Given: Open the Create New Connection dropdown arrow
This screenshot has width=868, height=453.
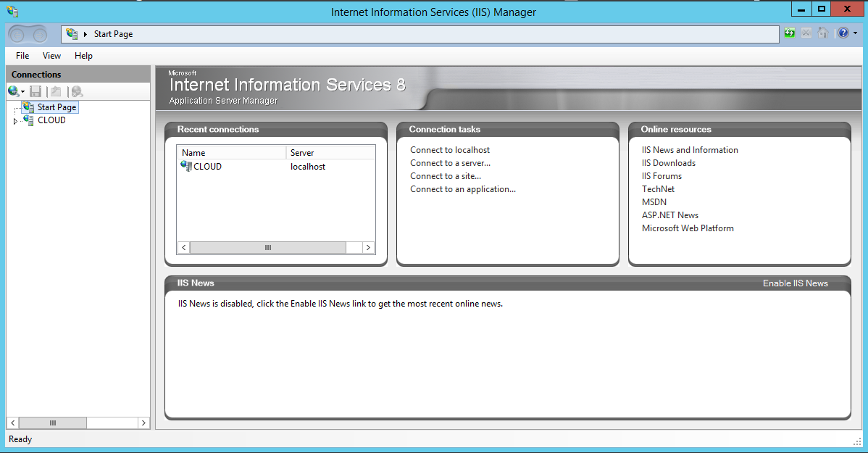Looking at the screenshot, I should click(x=22, y=92).
